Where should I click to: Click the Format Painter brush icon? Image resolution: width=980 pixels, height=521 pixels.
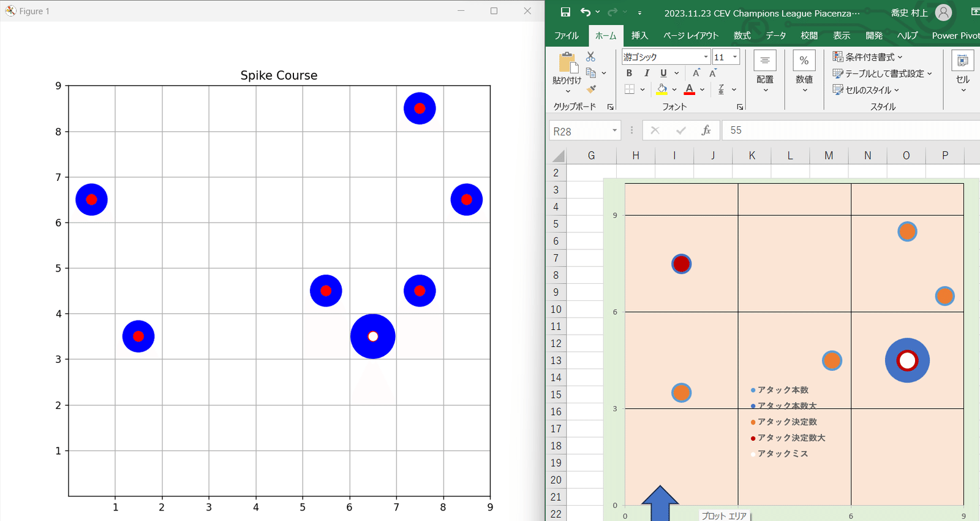coord(591,89)
